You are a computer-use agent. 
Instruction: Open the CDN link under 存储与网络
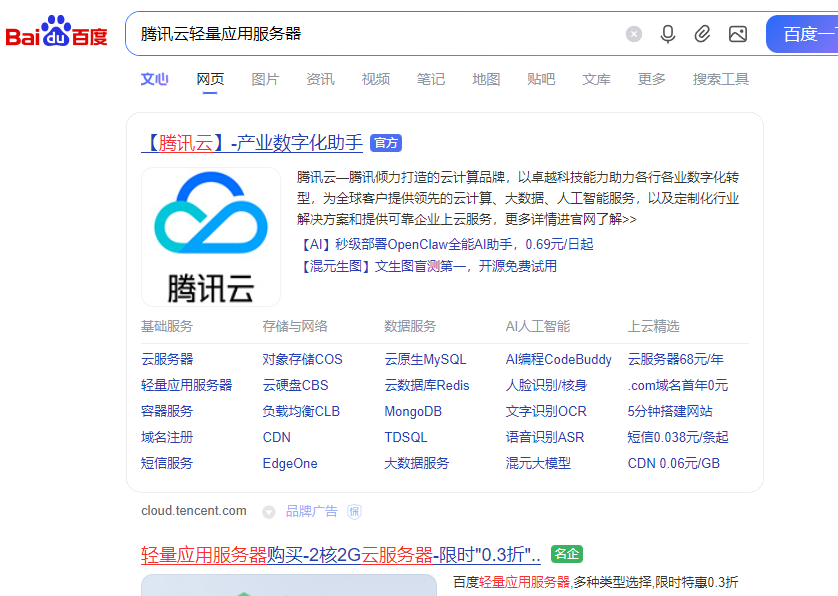277,437
